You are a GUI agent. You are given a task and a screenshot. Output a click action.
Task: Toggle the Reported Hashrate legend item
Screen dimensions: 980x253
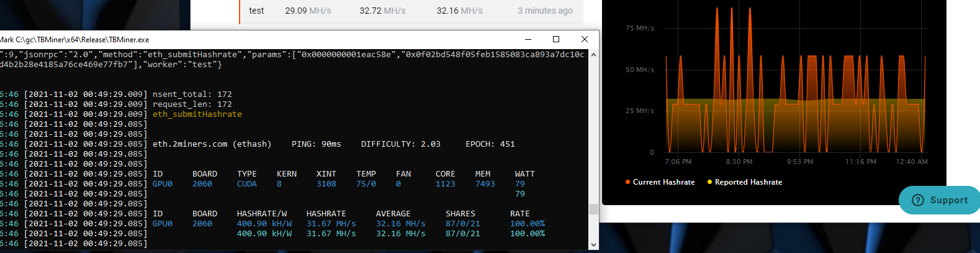pyautogui.click(x=745, y=182)
